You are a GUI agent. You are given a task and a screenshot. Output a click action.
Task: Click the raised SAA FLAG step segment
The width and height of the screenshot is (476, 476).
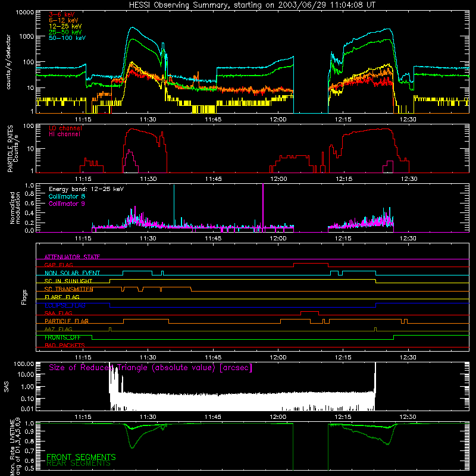(x=309, y=311)
